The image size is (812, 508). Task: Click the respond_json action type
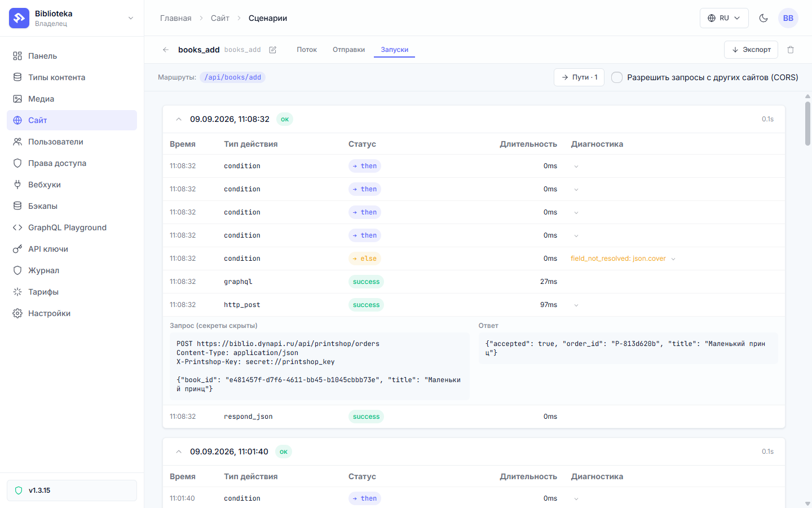(x=248, y=417)
